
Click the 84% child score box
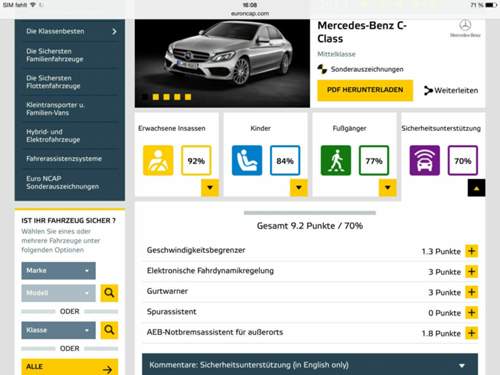click(285, 160)
